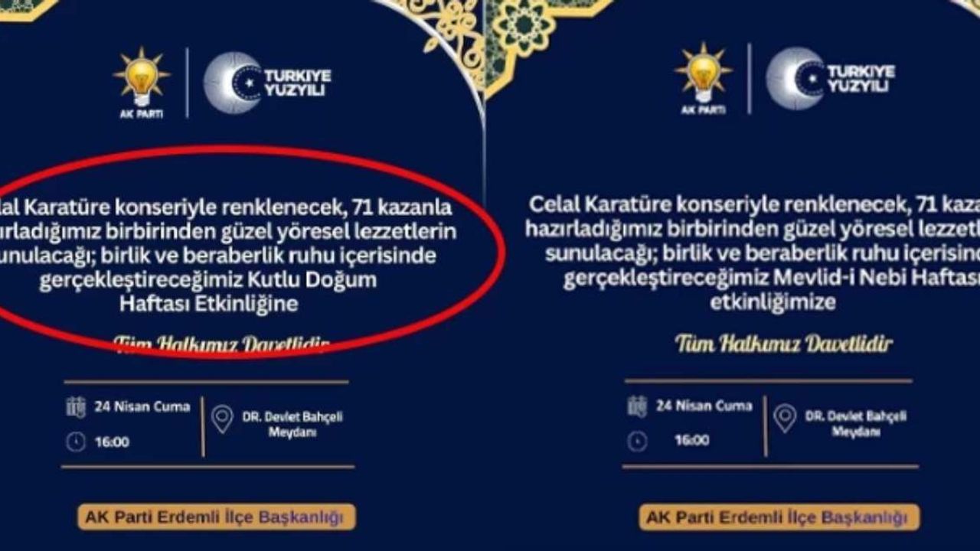Click the location pin icon on right poster
The image size is (980, 551).
pos(785,417)
